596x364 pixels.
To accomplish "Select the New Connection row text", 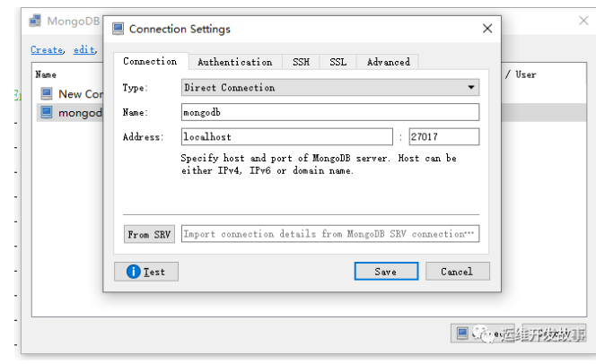I will (81, 94).
